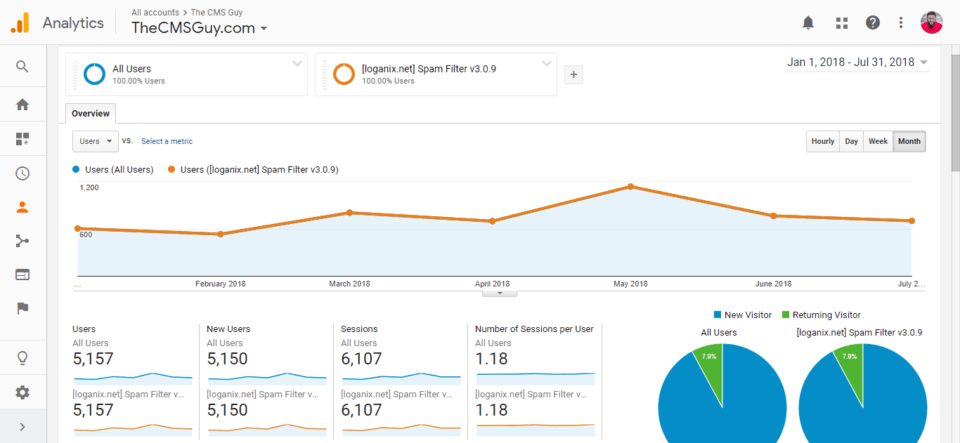Click the orange Users Spam Filter legend dot

pyautogui.click(x=170, y=170)
